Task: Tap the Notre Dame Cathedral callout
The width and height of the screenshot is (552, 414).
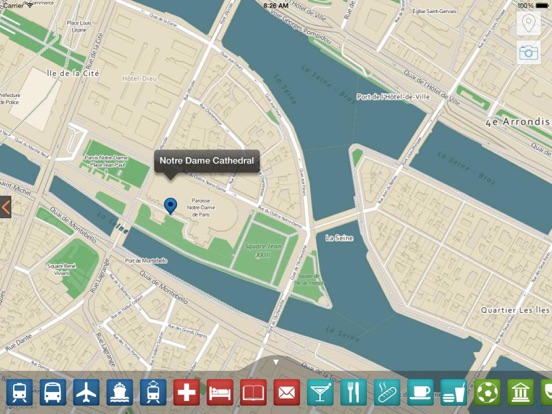Action: point(207,161)
